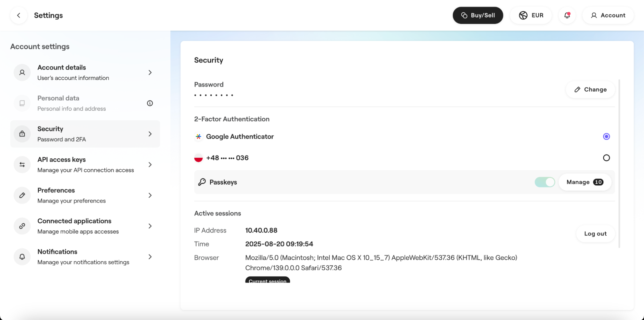Image resolution: width=644 pixels, height=320 pixels.
Task: Click the back arrow next to Settings
Action: 19,15
